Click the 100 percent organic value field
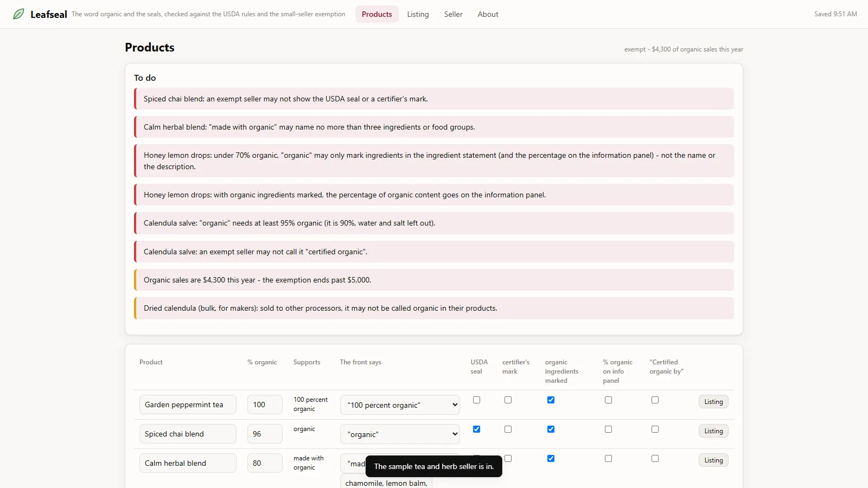Viewport: 868px width, 488px height. pos(265,404)
